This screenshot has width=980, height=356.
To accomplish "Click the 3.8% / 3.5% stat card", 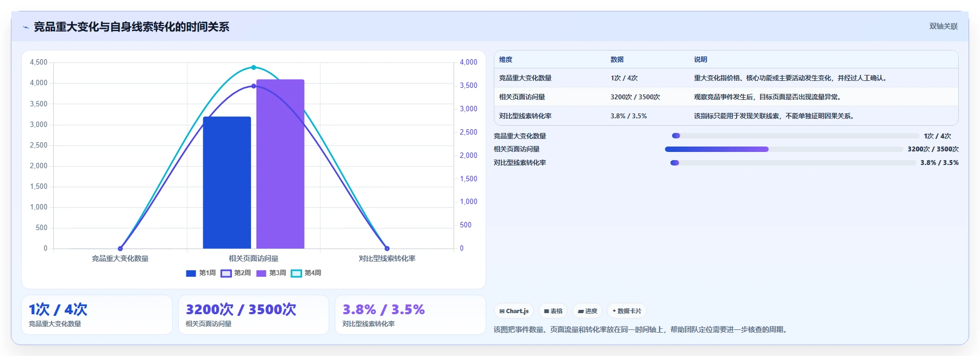I will pos(410,315).
